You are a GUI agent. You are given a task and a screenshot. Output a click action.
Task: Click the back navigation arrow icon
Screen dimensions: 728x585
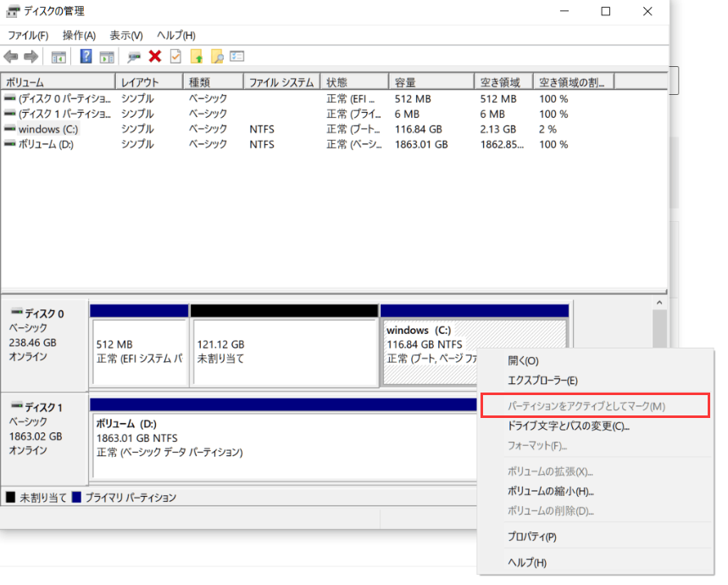coord(10,56)
